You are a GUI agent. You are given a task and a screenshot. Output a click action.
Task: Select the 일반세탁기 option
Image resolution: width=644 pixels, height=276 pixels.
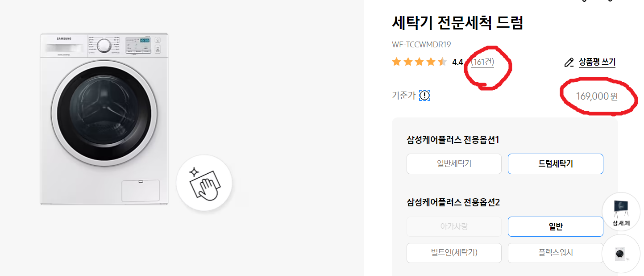click(x=454, y=164)
